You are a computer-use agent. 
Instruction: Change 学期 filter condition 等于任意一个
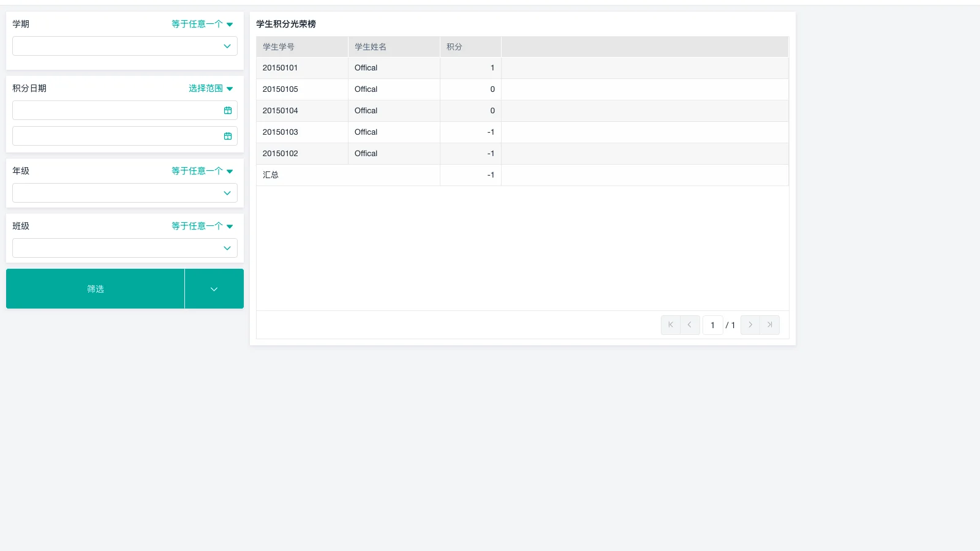(202, 24)
